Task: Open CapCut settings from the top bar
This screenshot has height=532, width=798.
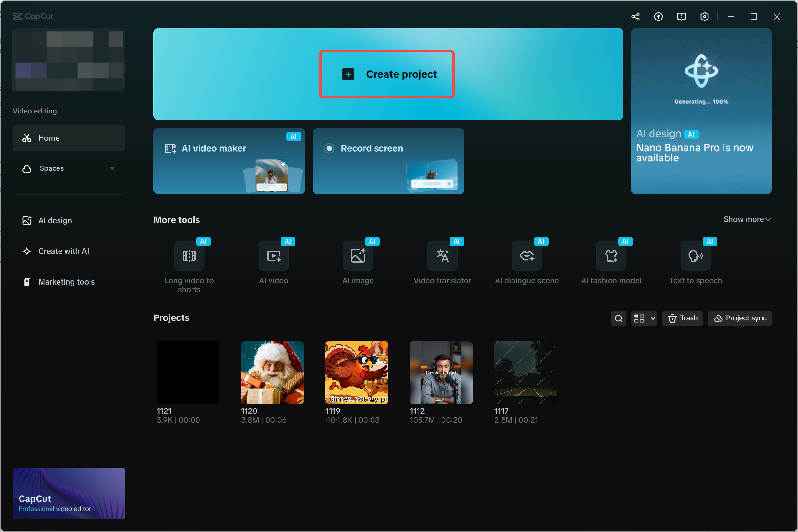Action: pos(704,16)
